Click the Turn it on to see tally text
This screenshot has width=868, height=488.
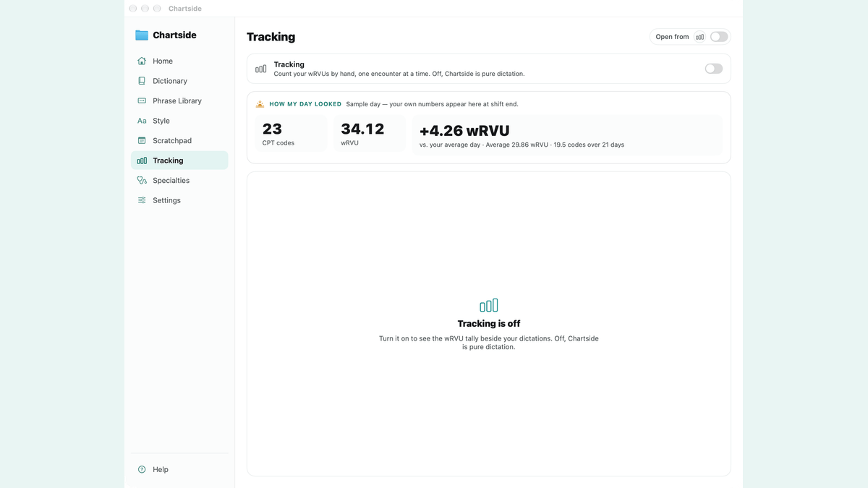pos(489,343)
